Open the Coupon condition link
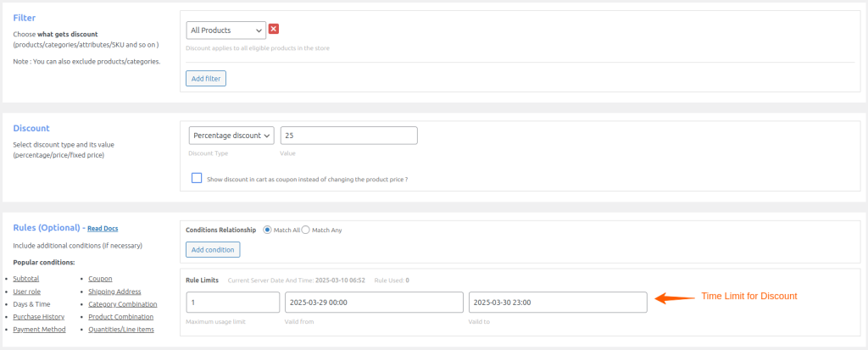This screenshot has width=868, height=350. pos(100,279)
